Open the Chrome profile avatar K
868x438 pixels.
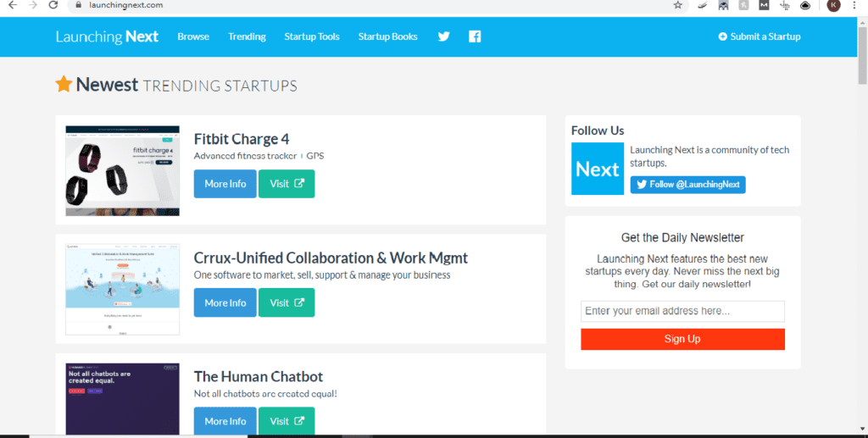(833, 5)
